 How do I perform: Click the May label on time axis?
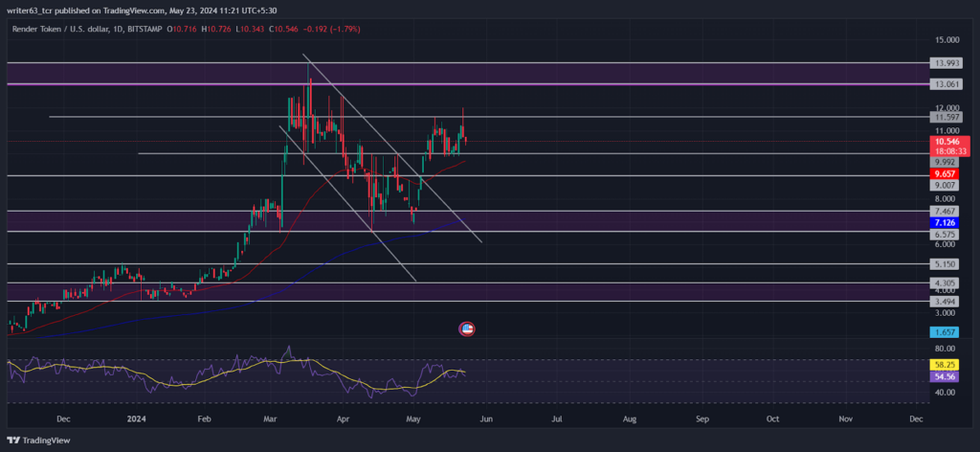click(x=412, y=418)
